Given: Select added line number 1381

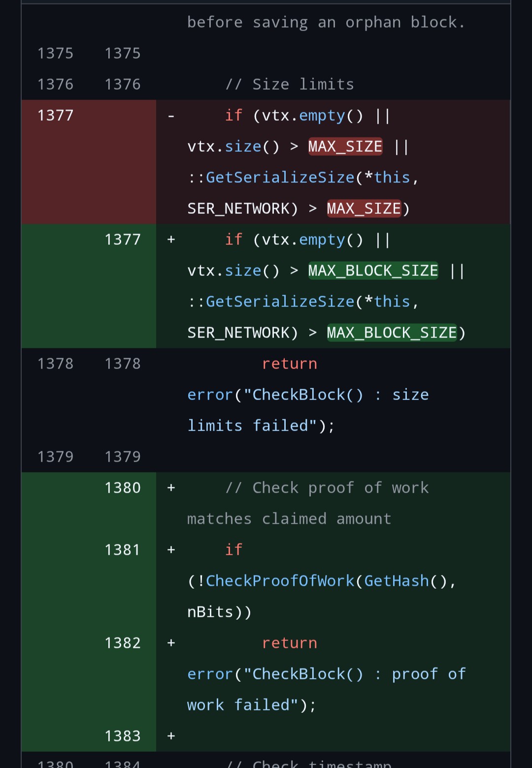Looking at the screenshot, I should click(123, 550).
